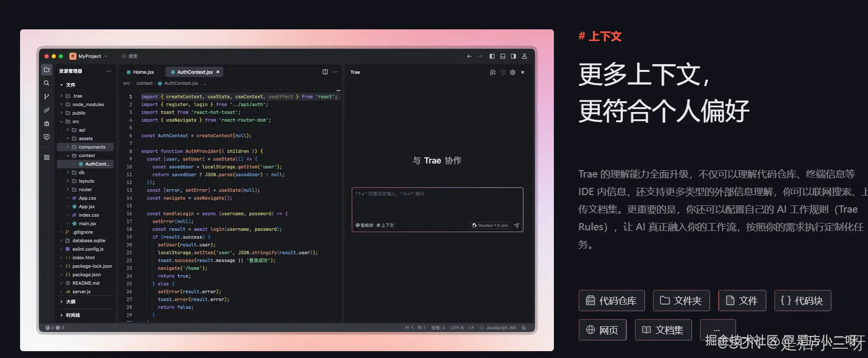Click the LF line ending indicator

click(472, 328)
